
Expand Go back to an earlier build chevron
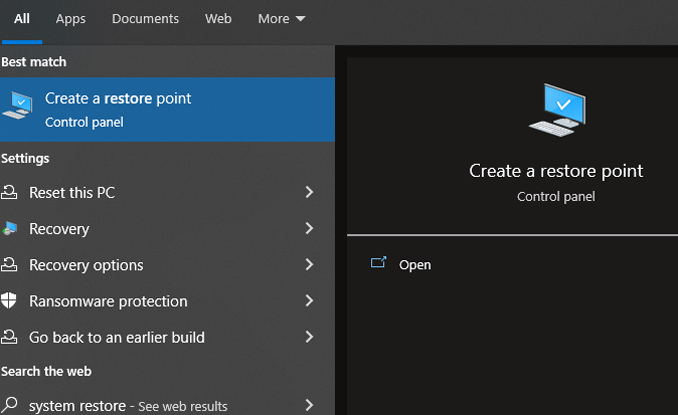coord(309,337)
